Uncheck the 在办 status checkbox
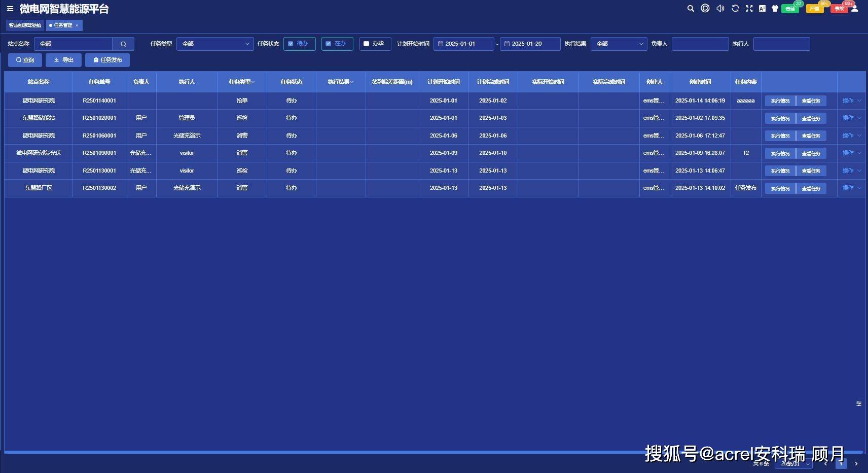This screenshot has width=868, height=473. (x=329, y=44)
